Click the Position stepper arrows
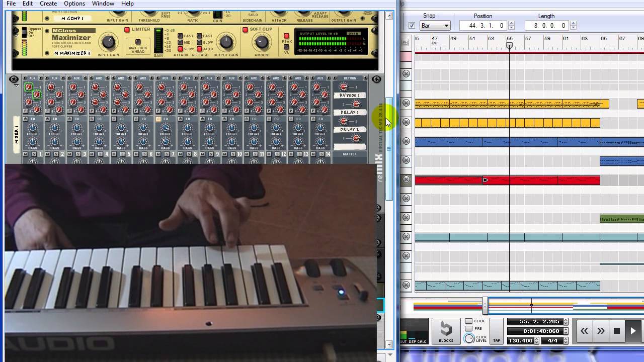644x362 pixels. (511, 26)
